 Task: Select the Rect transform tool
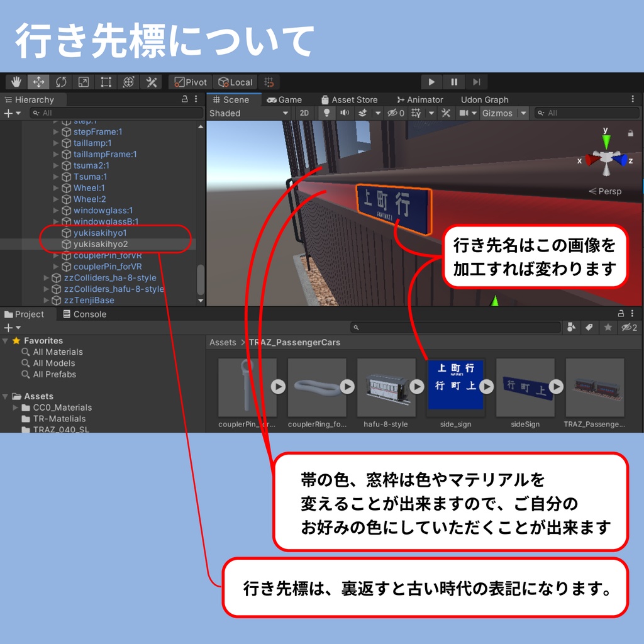click(x=105, y=82)
